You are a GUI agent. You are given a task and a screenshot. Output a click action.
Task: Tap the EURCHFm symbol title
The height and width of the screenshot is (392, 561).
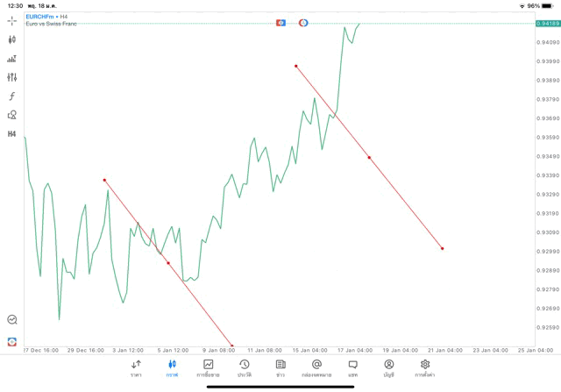tap(41, 17)
